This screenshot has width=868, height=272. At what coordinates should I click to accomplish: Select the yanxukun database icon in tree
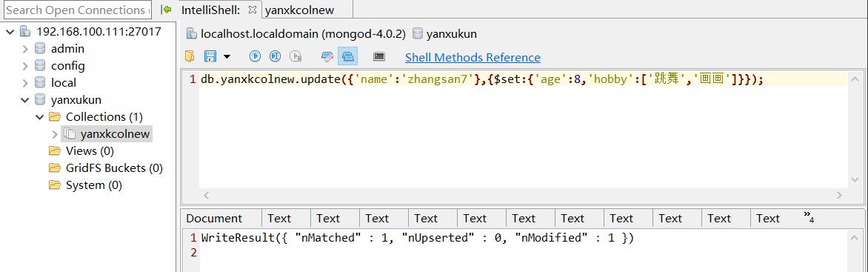pyautogui.click(x=40, y=100)
